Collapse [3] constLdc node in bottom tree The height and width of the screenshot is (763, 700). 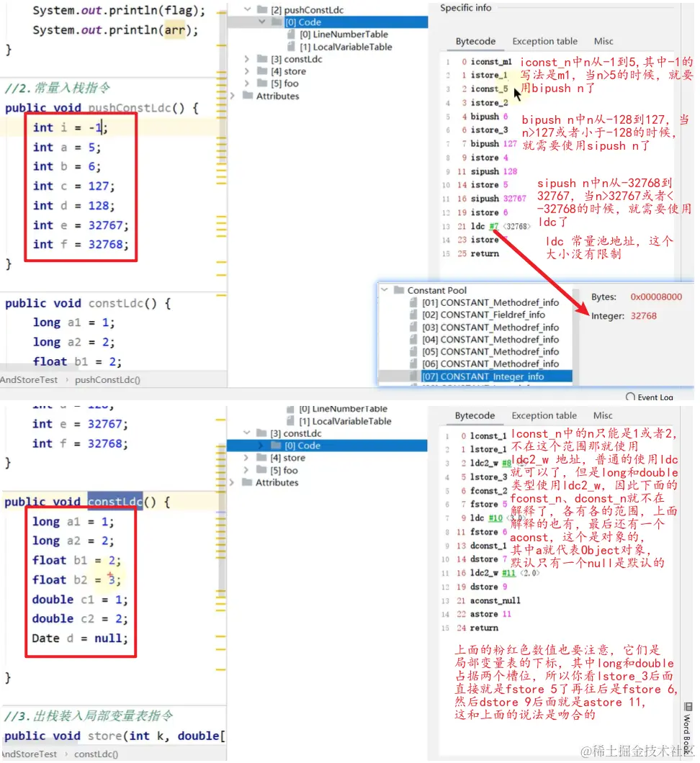(247, 433)
